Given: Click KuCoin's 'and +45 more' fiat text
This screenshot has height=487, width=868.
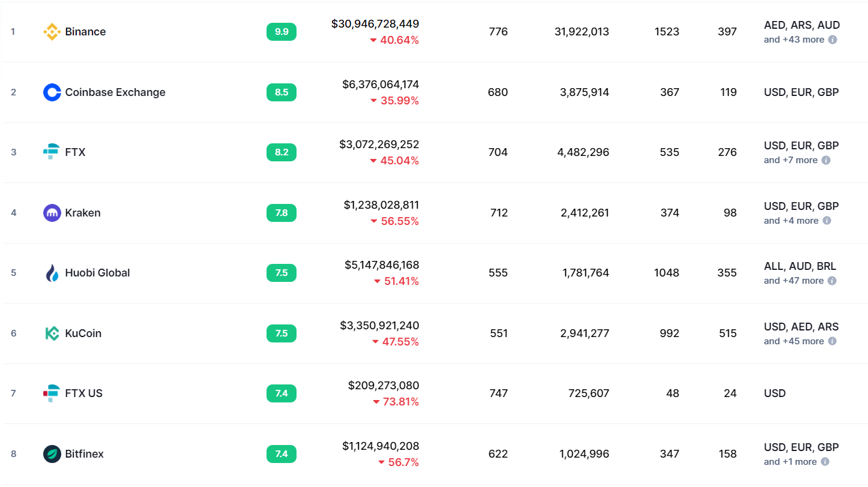Looking at the screenshot, I should click(794, 341).
